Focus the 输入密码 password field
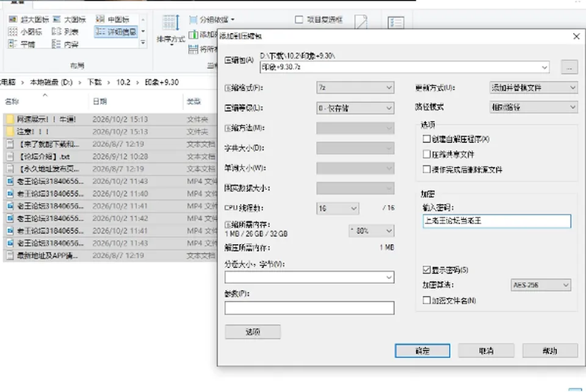Image resolution: width=586 pixels, height=392 pixels. point(497,221)
